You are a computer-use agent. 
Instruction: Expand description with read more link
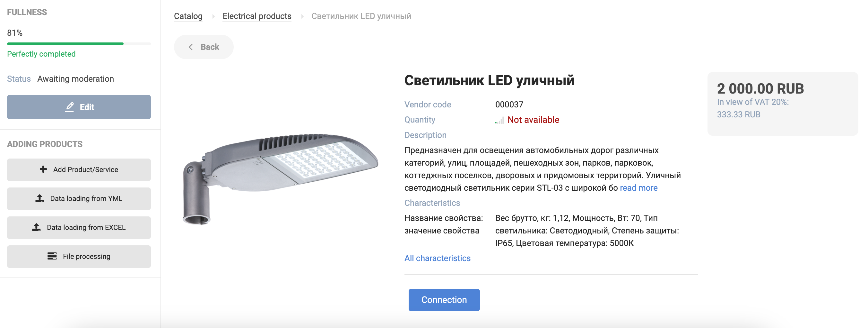click(638, 188)
